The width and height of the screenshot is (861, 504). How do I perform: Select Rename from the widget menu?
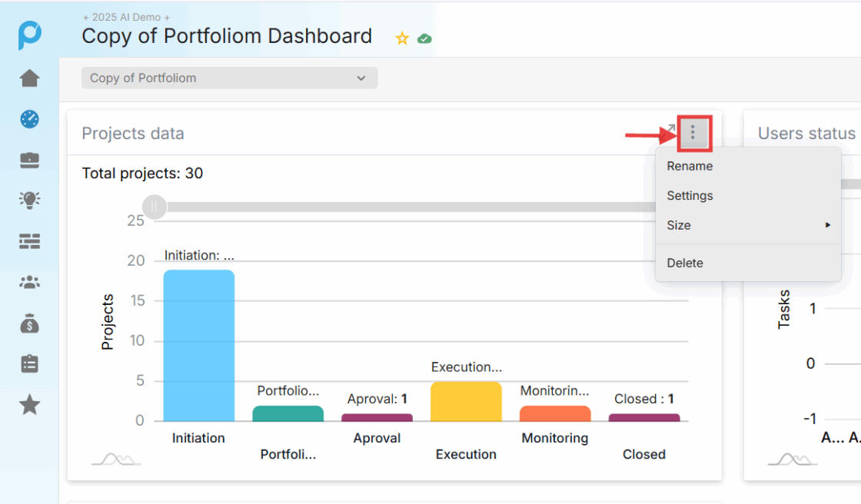tap(690, 166)
